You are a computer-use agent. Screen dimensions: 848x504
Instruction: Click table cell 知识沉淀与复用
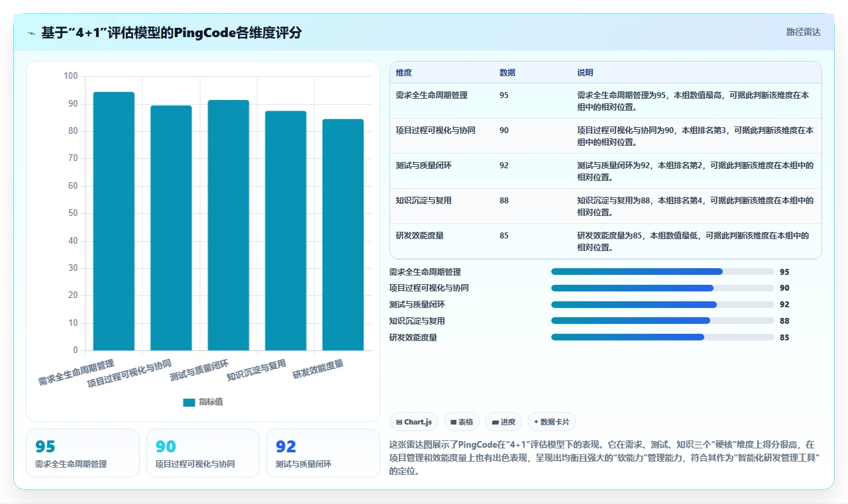pos(423,201)
